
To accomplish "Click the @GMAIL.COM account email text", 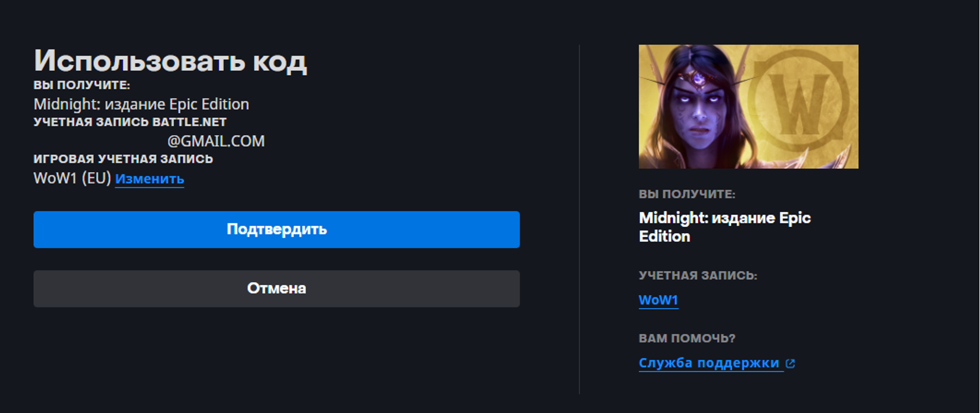I will (x=216, y=141).
